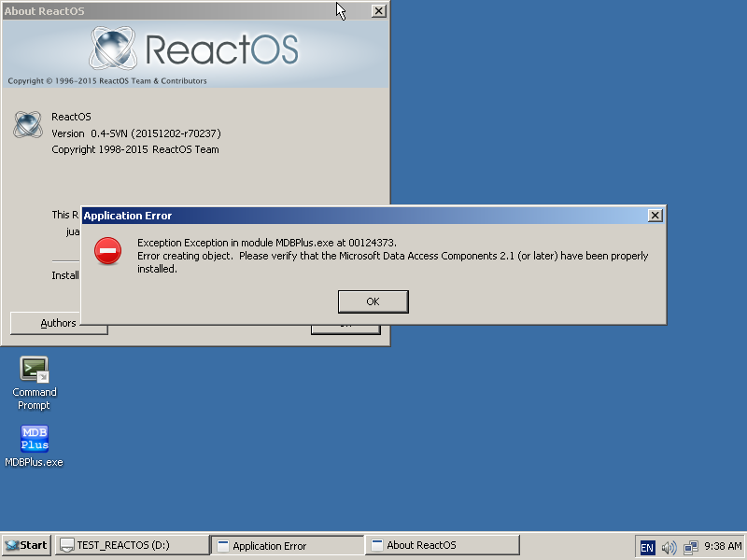Click the red error stop icon

[x=107, y=250]
